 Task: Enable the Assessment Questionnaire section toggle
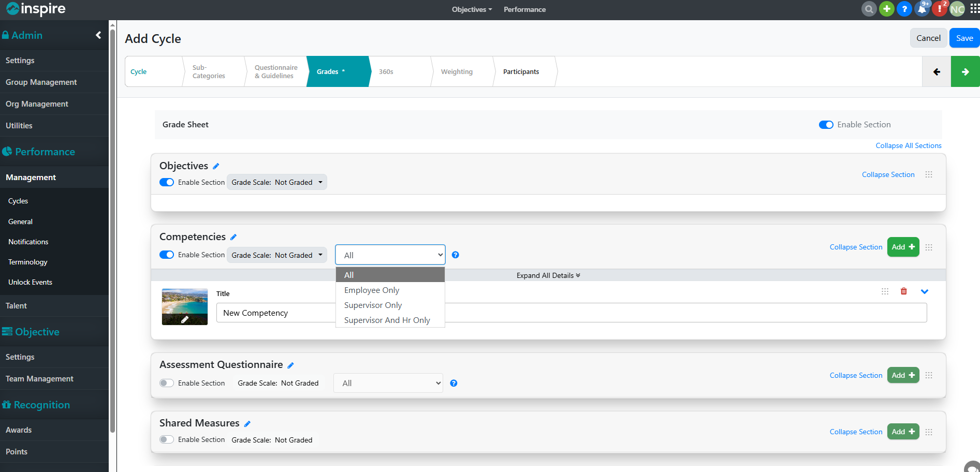(167, 383)
